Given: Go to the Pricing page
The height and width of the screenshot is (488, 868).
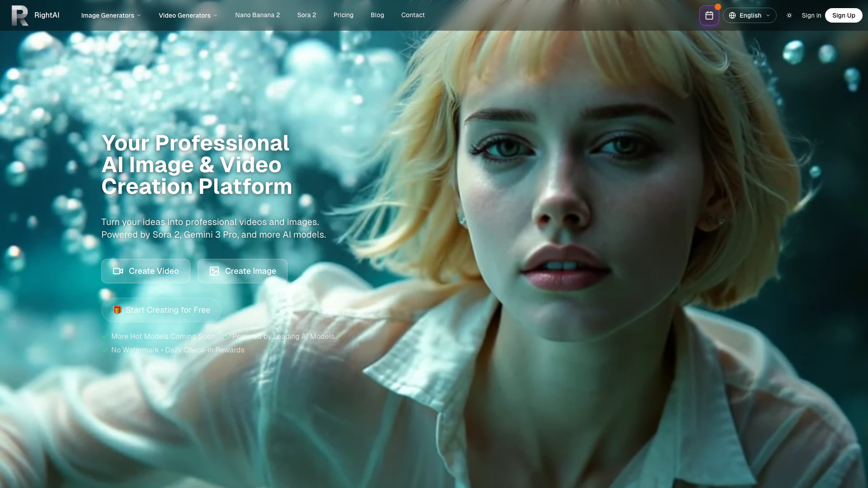Looking at the screenshot, I should click(343, 15).
